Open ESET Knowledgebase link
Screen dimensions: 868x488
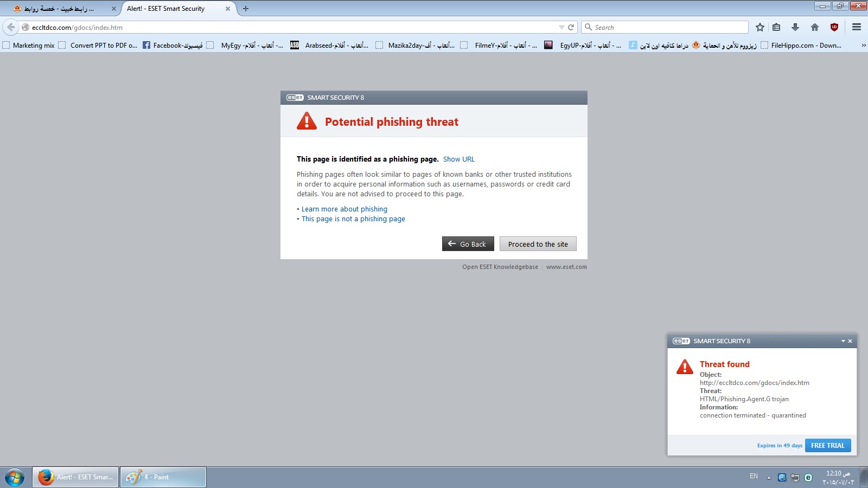[500, 267]
